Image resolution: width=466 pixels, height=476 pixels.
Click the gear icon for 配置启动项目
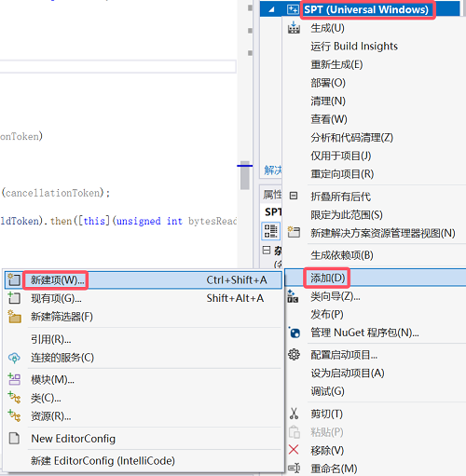click(294, 355)
